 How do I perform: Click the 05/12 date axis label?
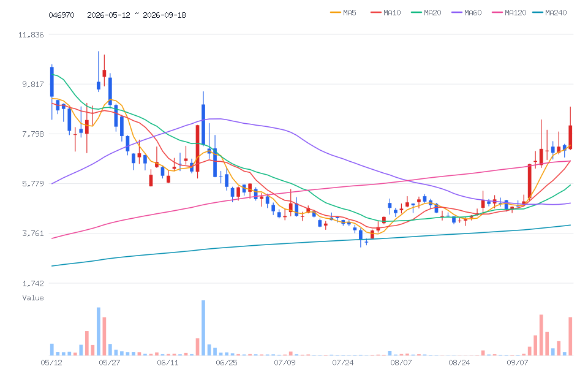[51, 363]
